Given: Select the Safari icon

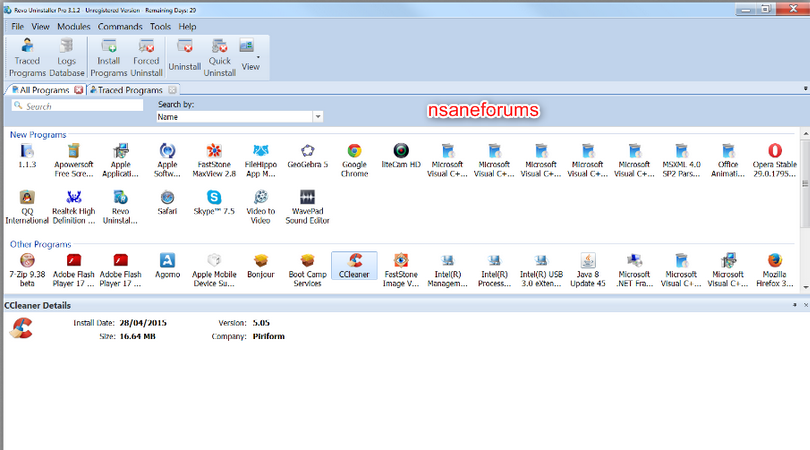Looking at the screenshot, I should [x=167, y=203].
